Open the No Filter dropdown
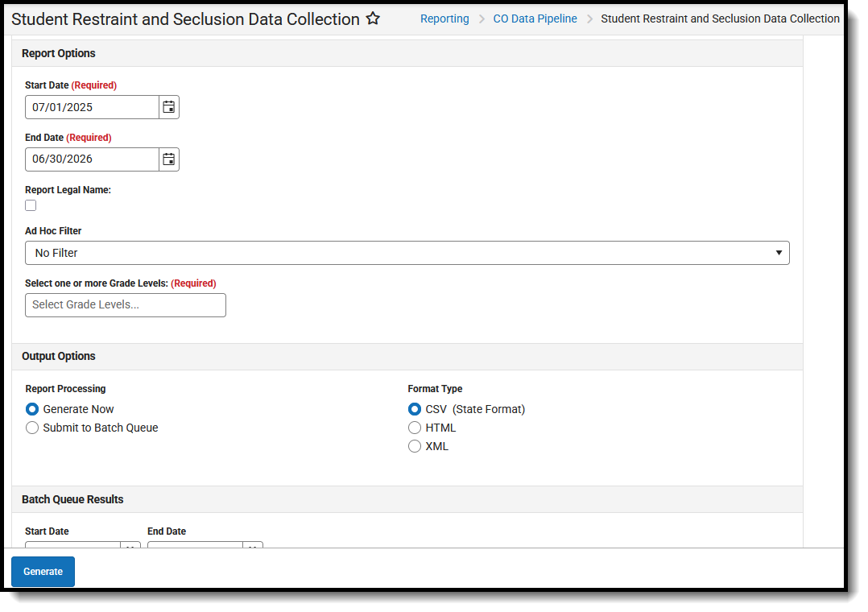 tap(407, 252)
